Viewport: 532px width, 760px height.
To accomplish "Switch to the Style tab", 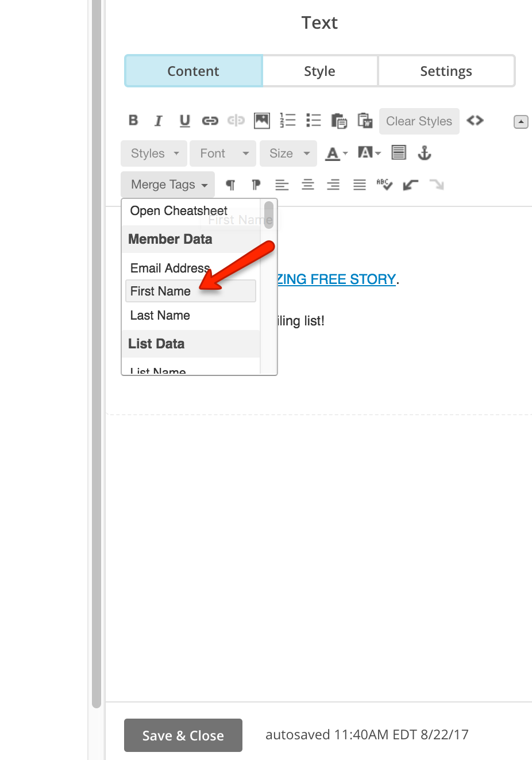I will [x=320, y=71].
